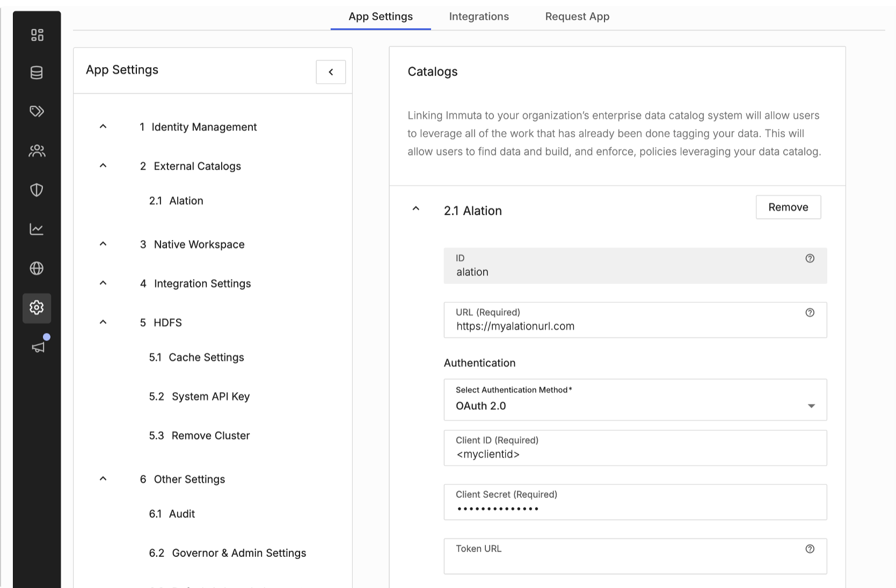Open the people icon in sidebar
Image resolution: width=896 pixels, height=588 pixels.
coord(37,151)
